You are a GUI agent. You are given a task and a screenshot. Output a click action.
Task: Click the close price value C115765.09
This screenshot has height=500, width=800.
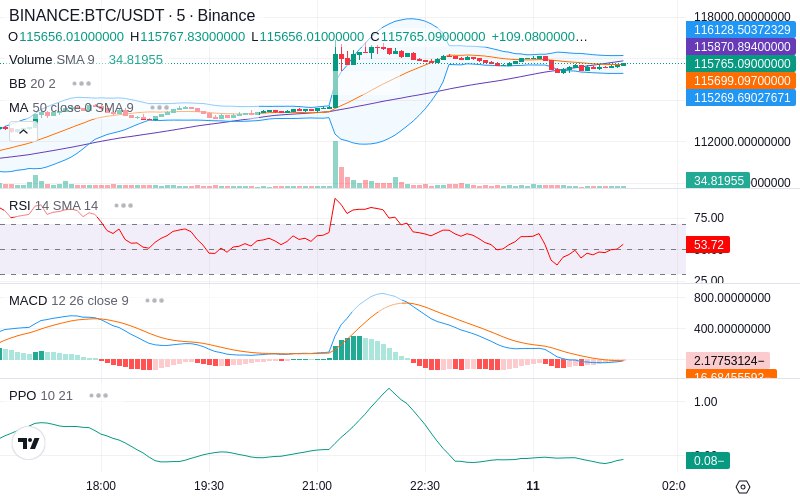click(428, 37)
